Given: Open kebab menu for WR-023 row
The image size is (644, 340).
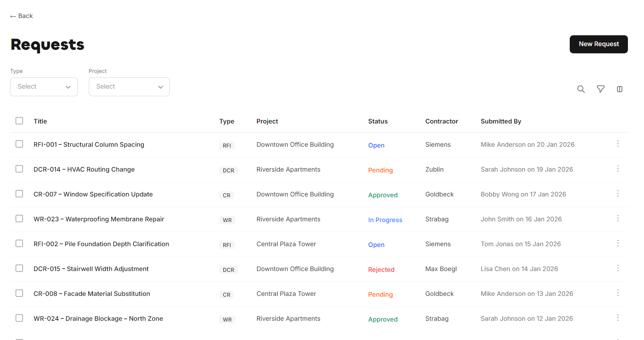Looking at the screenshot, I should point(618,219).
